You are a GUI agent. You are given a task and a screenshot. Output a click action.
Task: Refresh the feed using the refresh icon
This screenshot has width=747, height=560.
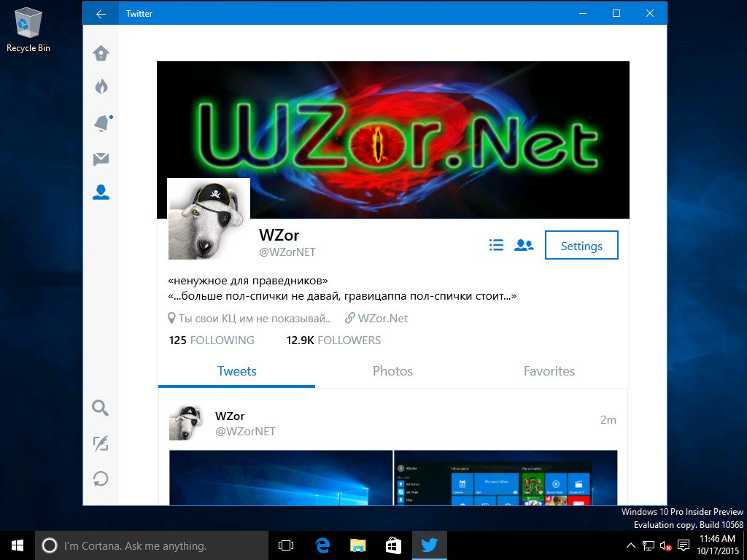click(101, 478)
